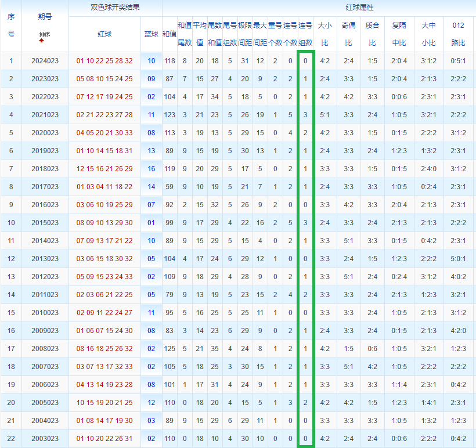Click the 012路比 column header
This screenshot has width=476, height=448.
coord(458,34)
